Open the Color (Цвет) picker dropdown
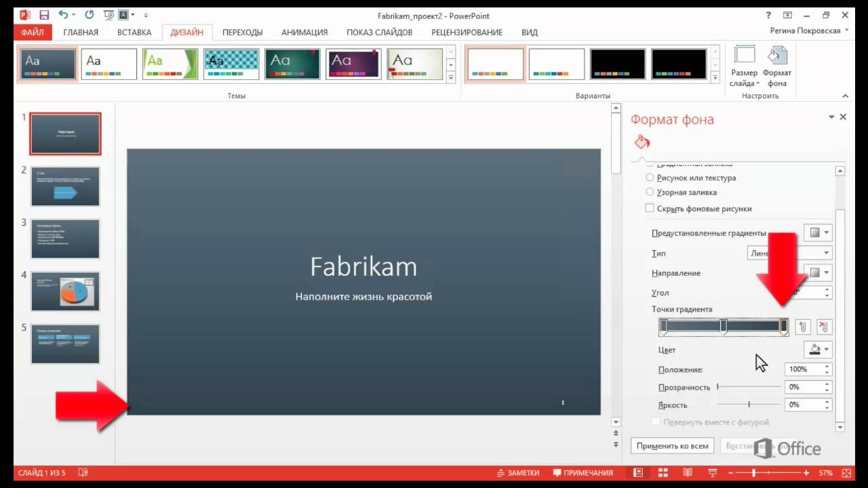Image resolution: width=868 pixels, height=488 pixels. [x=818, y=350]
